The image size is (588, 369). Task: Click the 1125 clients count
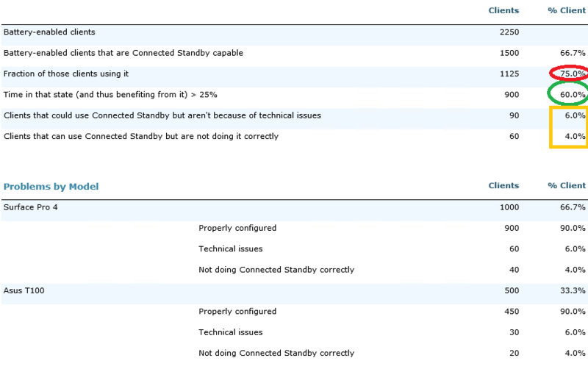[508, 74]
